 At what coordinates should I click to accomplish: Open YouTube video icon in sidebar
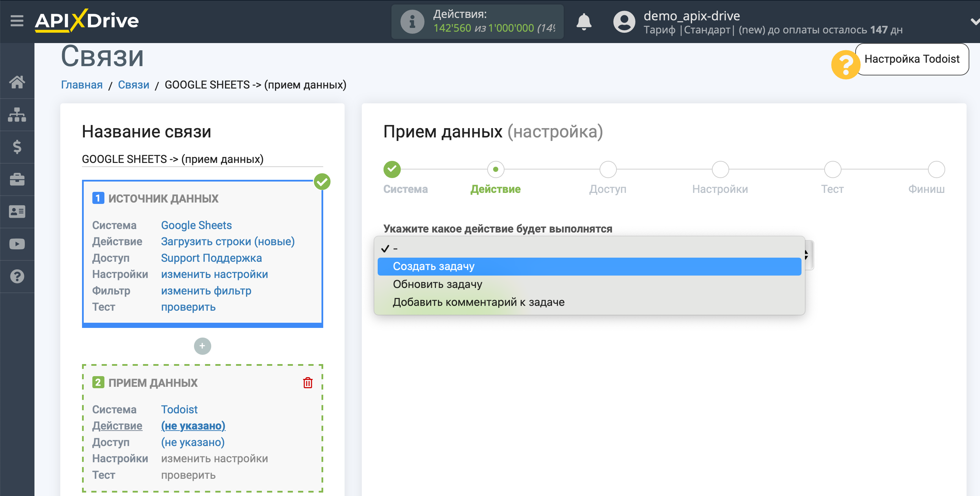coord(17,244)
